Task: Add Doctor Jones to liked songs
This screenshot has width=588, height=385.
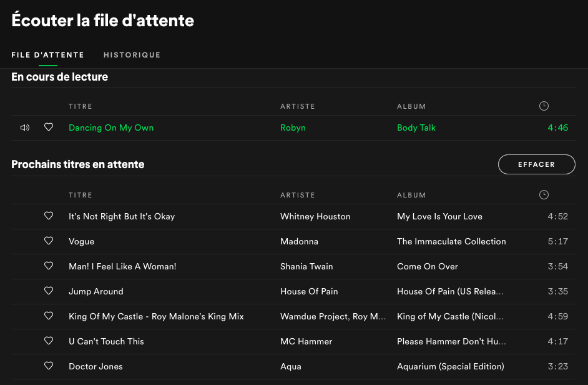Action: [49, 366]
